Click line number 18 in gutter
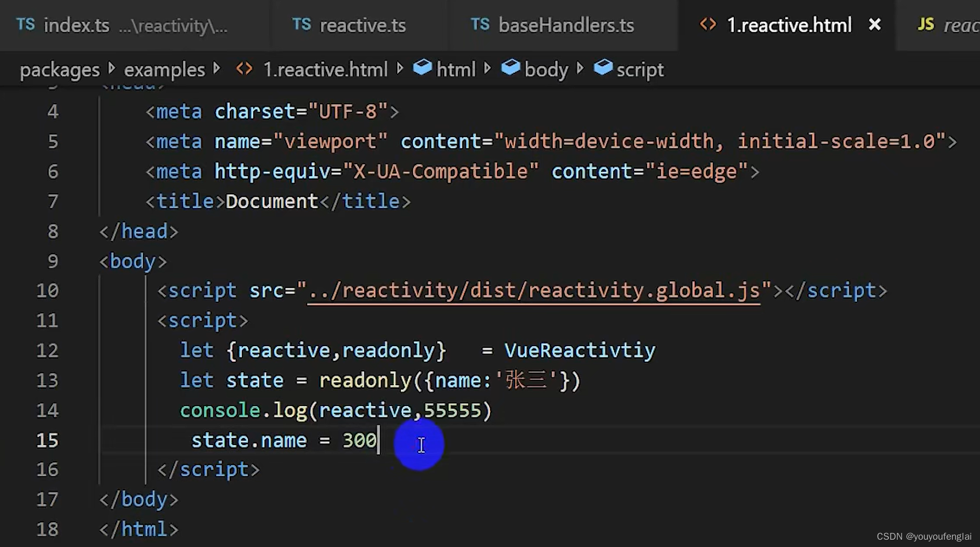 [47, 529]
